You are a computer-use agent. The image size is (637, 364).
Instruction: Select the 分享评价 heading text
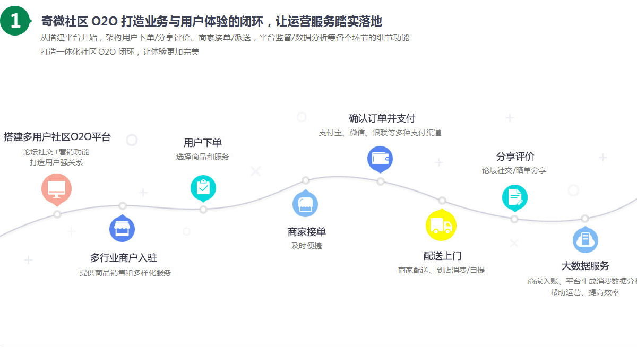pyautogui.click(x=514, y=157)
